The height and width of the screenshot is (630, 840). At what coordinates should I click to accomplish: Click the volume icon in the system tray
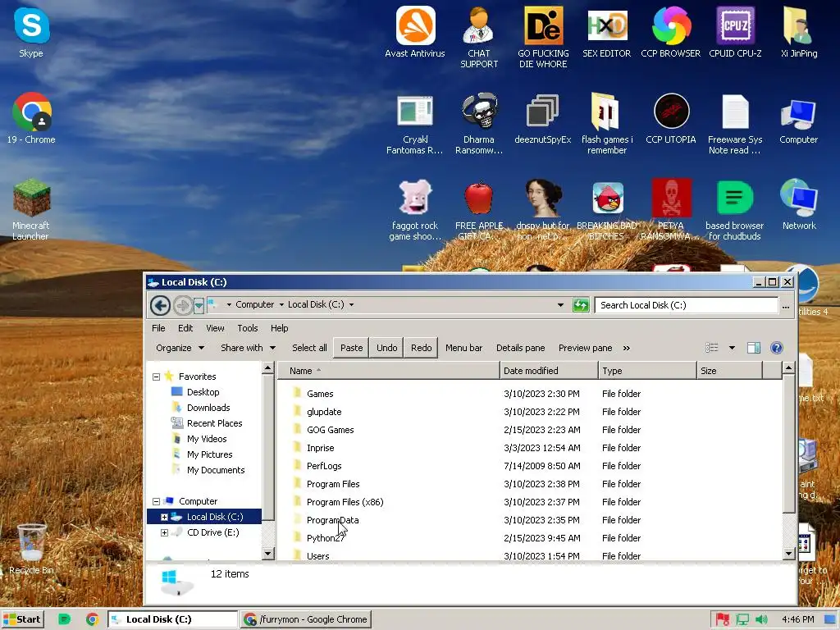761,620
